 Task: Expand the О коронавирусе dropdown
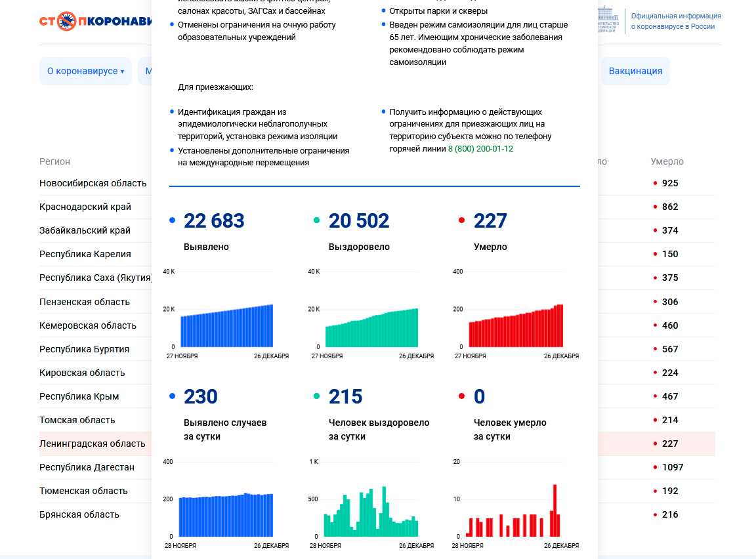click(85, 71)
